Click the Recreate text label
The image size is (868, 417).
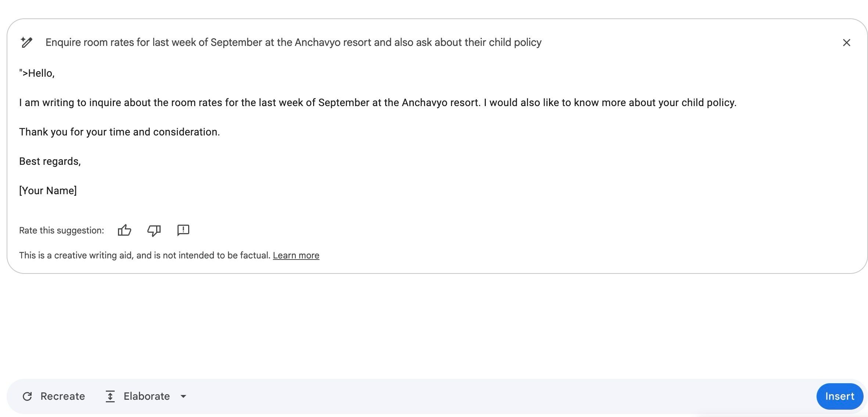(62, 396)
